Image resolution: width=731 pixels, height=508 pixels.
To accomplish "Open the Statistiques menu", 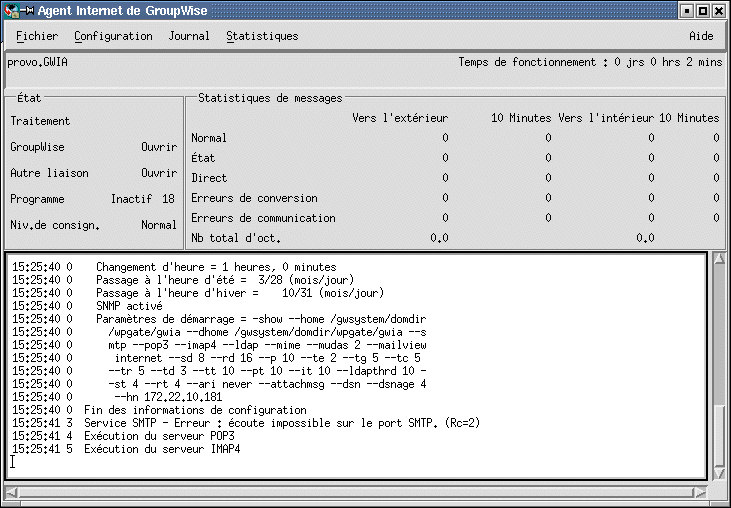I will tap(262, 36).
